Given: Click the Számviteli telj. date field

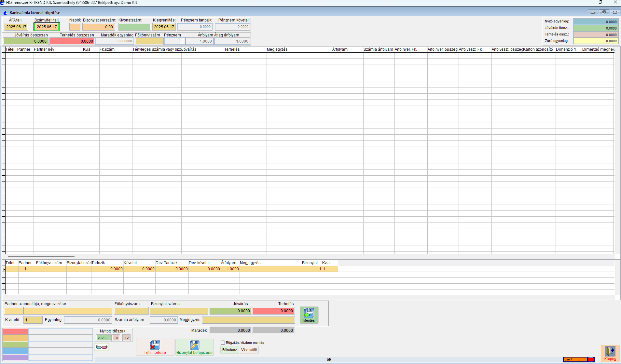Looking at the screenshot, I should pos(47,27).
